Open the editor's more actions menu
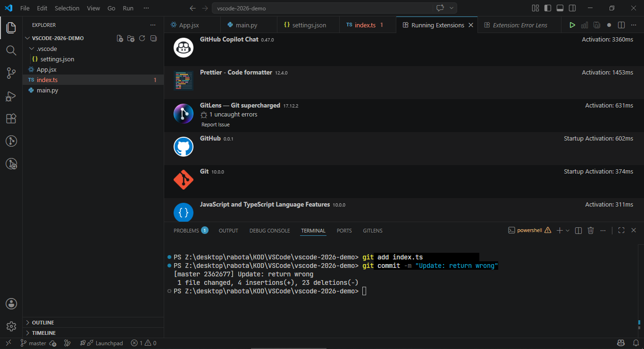 coord(634,25)
